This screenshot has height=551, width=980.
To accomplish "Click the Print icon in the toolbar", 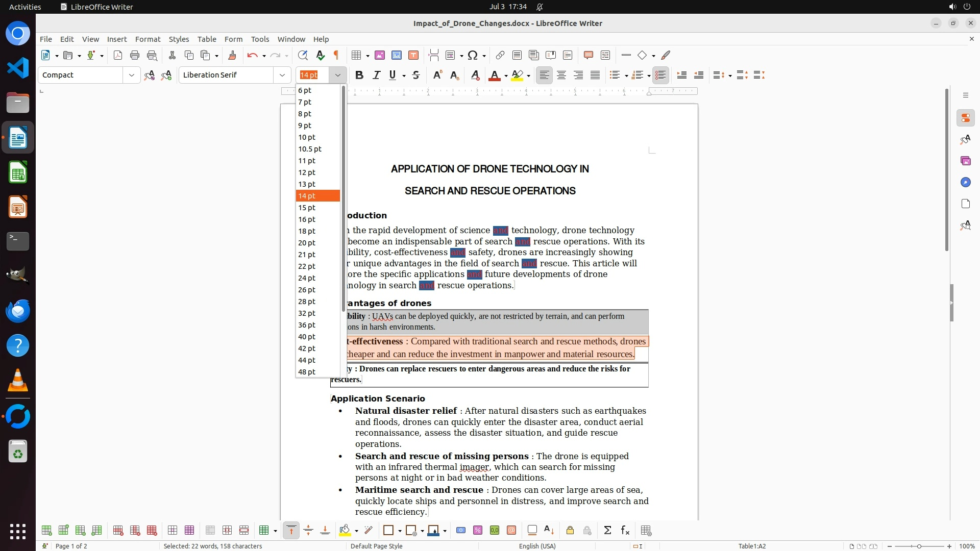I will tap(135, 55).
